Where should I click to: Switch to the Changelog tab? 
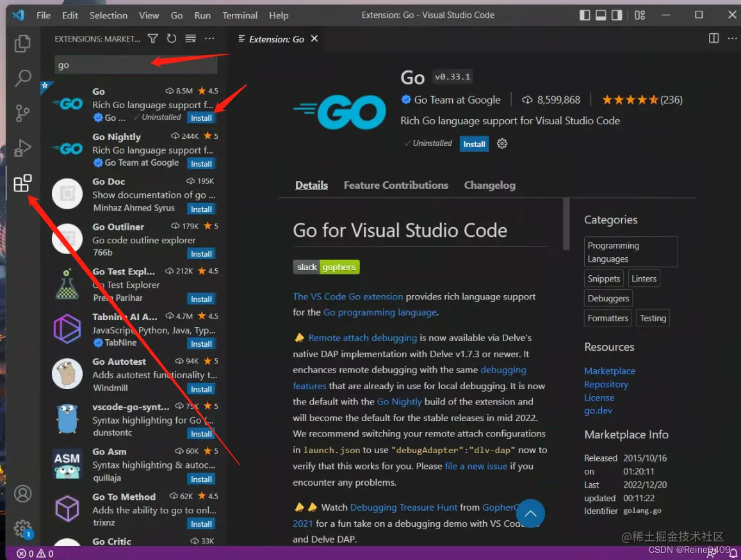(489, 185)
